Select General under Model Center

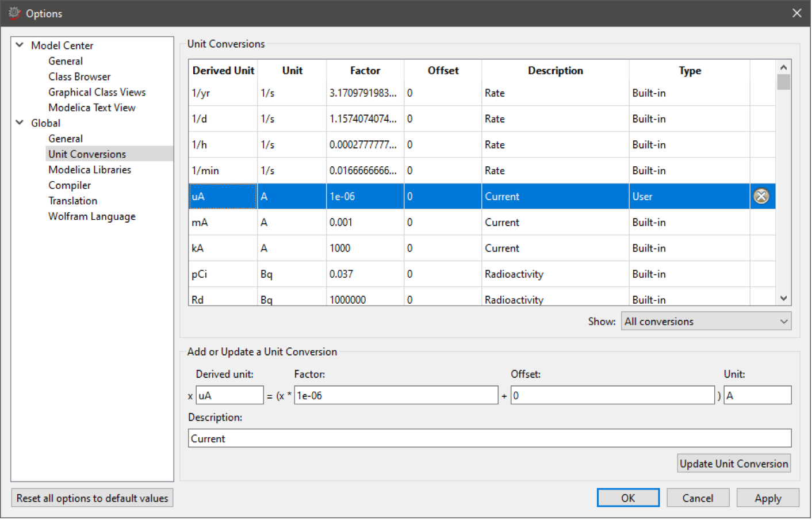tap(66, 61)
